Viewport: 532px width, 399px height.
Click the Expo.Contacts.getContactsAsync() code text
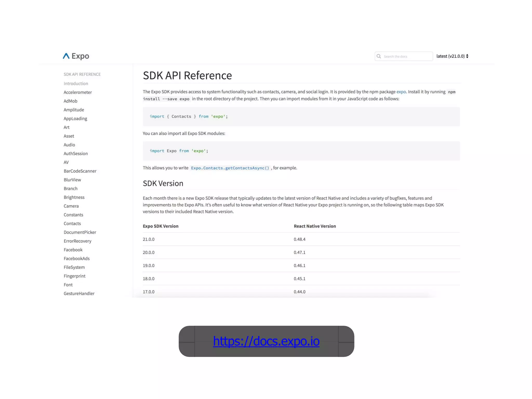pyautogui.click(x=230, y=168)
